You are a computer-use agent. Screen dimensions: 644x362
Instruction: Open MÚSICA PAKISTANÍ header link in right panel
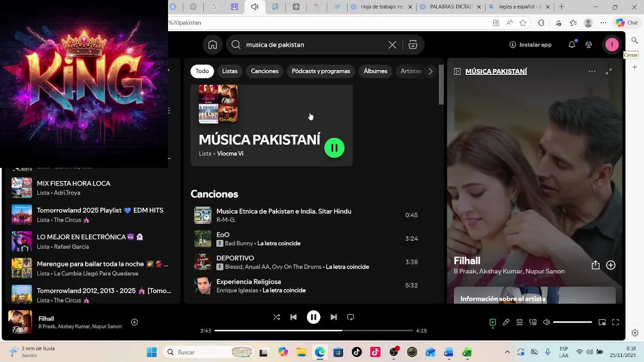pos(496,71)
